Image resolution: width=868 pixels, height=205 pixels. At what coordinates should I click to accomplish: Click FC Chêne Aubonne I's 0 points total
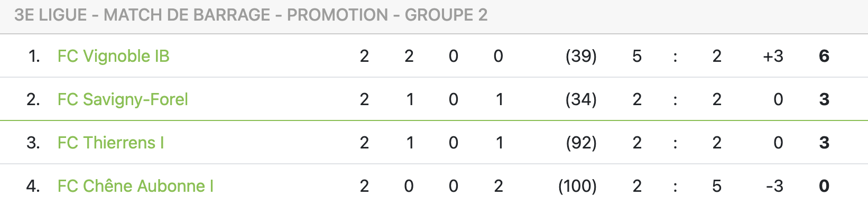824,186
